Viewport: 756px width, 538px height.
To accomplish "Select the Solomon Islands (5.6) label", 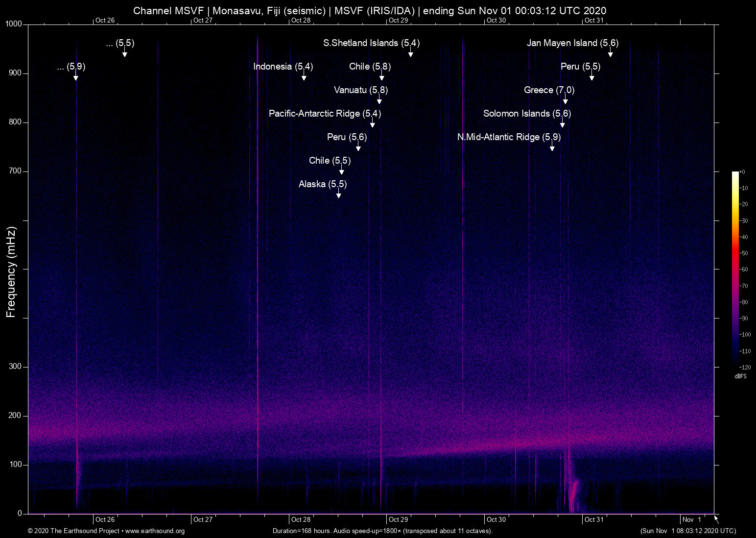I will click(x=527, y=114).
